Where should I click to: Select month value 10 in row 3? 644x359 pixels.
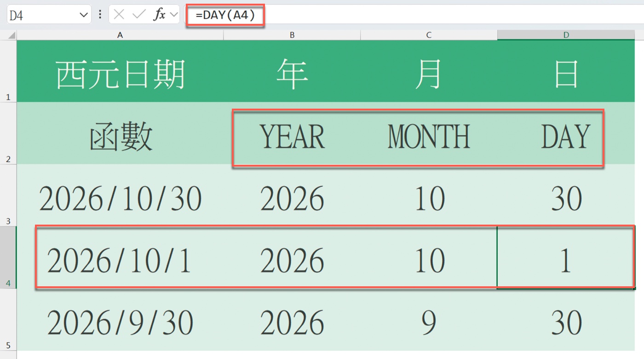tap(429, 195)
